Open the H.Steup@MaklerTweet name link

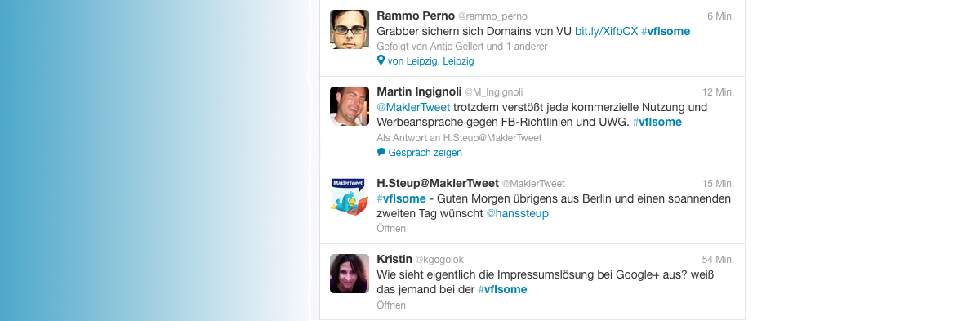tap(438, 183)
